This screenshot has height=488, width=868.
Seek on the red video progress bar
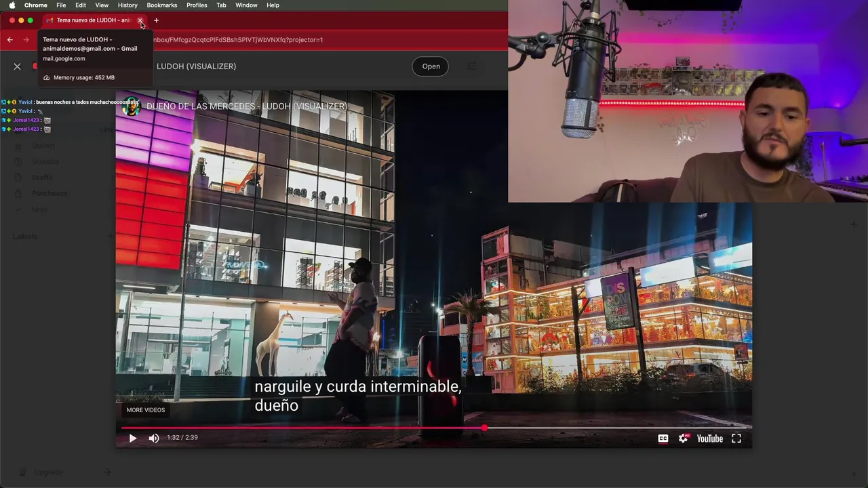click(x=434, y=428)
